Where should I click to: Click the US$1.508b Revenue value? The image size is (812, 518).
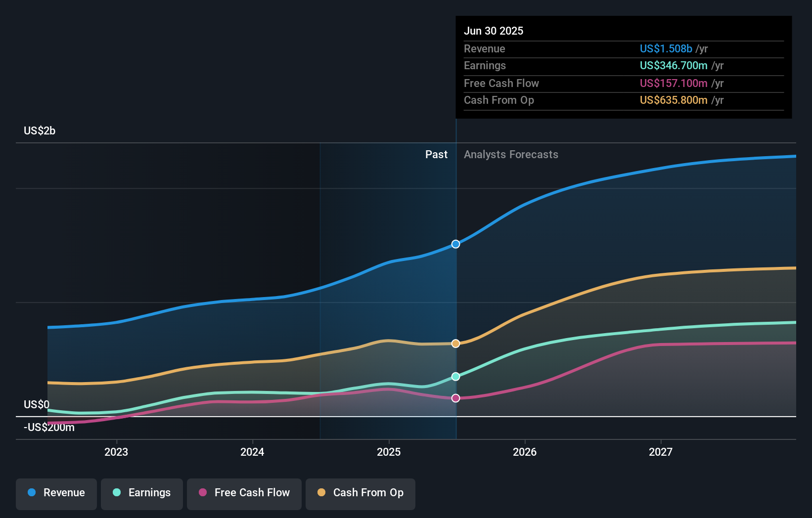pyautogui.click(x=666, y=48)
